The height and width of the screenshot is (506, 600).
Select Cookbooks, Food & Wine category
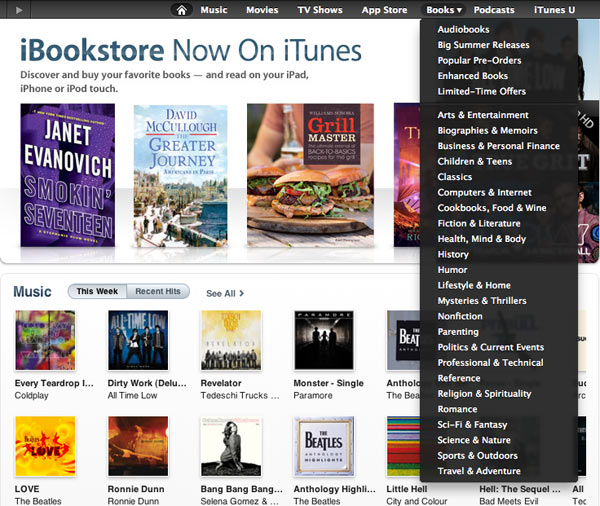coord(492,208)
